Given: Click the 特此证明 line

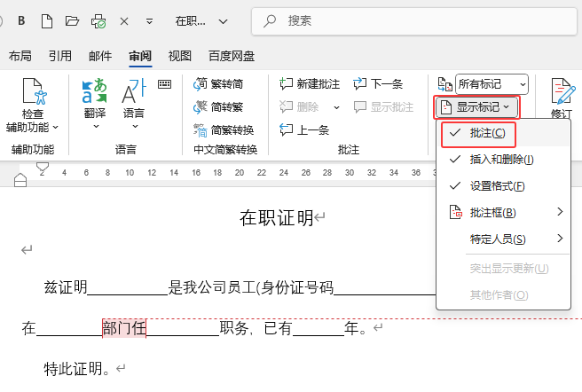Looking at the screenshot, I should click(76, 369).
